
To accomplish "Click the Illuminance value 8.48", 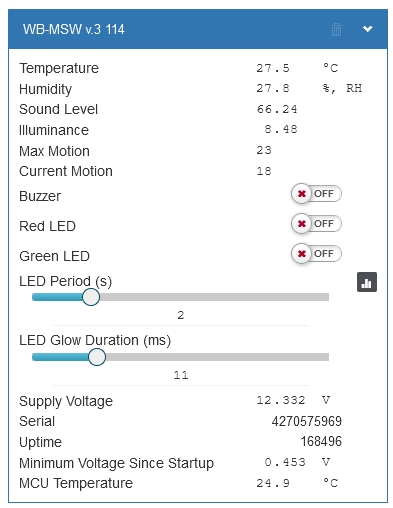I will pyautogui.click(x=281, y=129).
